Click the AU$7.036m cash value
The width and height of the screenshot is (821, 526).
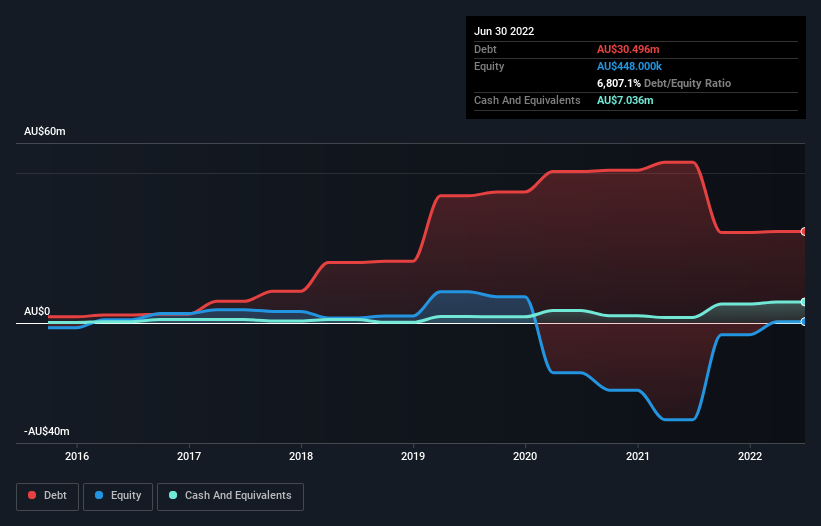pos(625,100)
